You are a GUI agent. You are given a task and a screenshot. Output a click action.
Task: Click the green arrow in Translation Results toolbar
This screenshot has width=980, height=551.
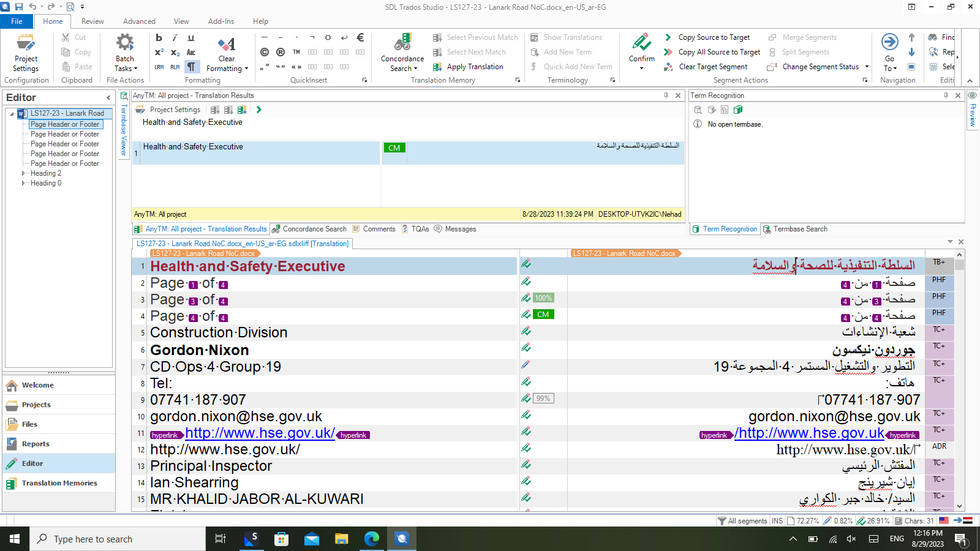[x=259, y=110]
